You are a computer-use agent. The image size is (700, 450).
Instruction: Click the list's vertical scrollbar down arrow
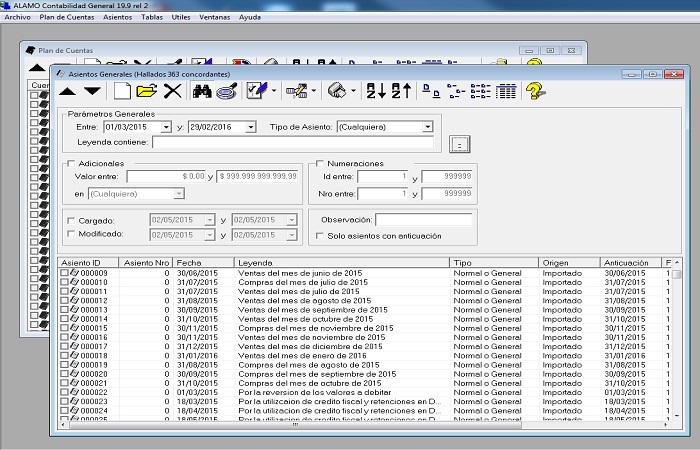pyautogui.click(x=677, y=415)
